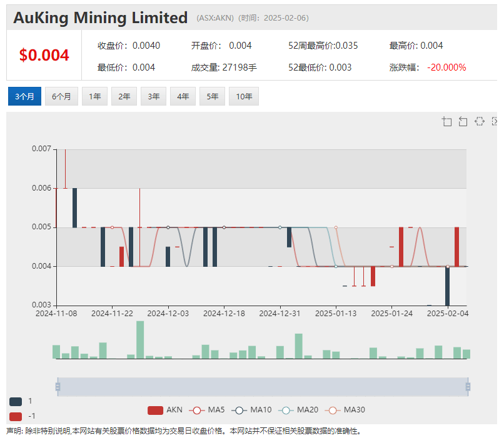Screen dimensions: 504x443
Task: Click the right handle of zoom slider
Action: coord(468,387)
